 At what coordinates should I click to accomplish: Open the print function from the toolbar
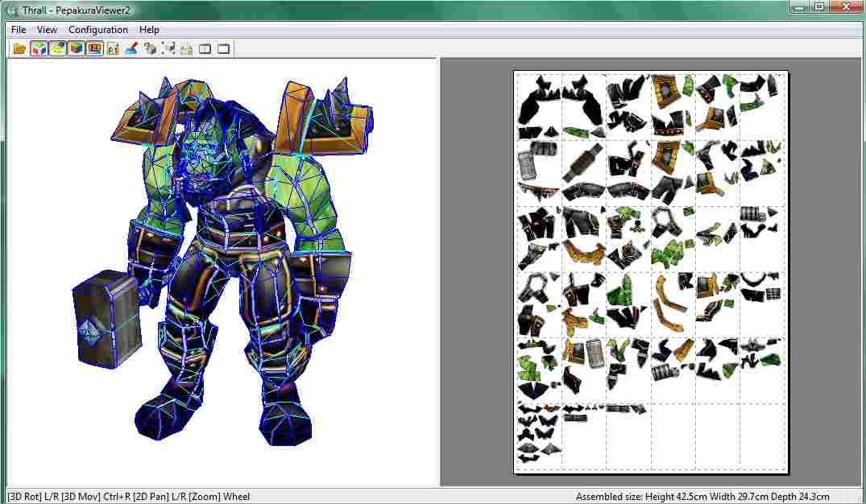(186, 48)
